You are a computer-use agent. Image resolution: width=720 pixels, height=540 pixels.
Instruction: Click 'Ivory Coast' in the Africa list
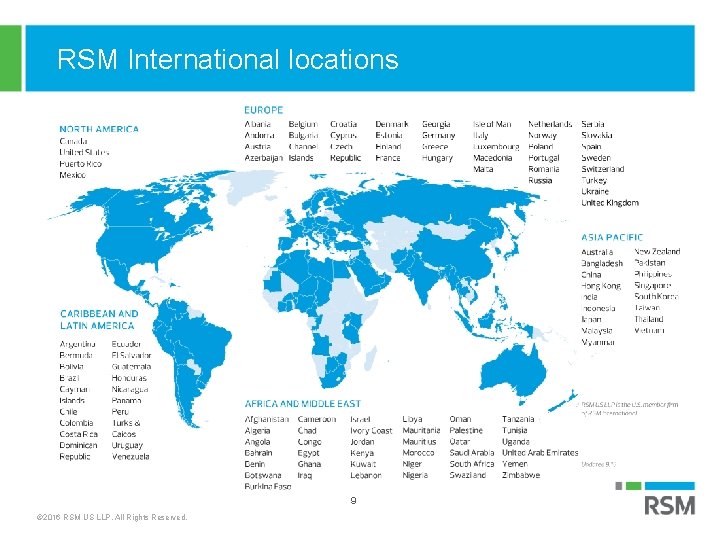point(371,431)
